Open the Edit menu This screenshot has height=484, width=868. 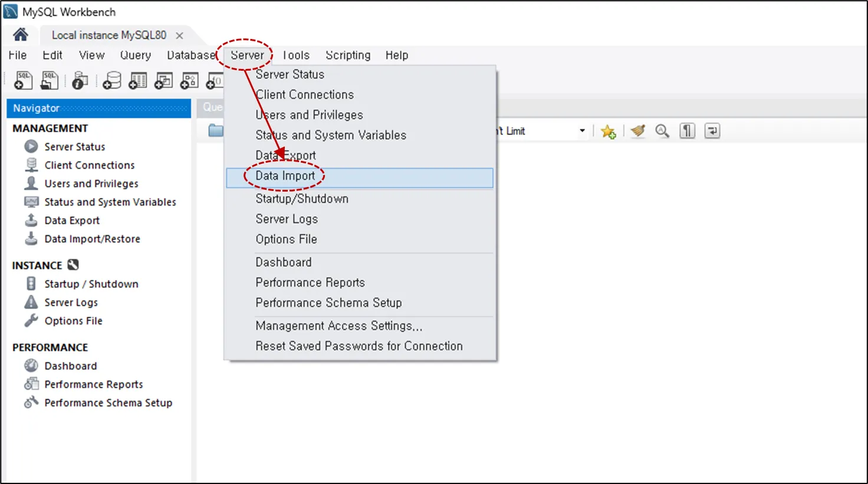(52, 55)
